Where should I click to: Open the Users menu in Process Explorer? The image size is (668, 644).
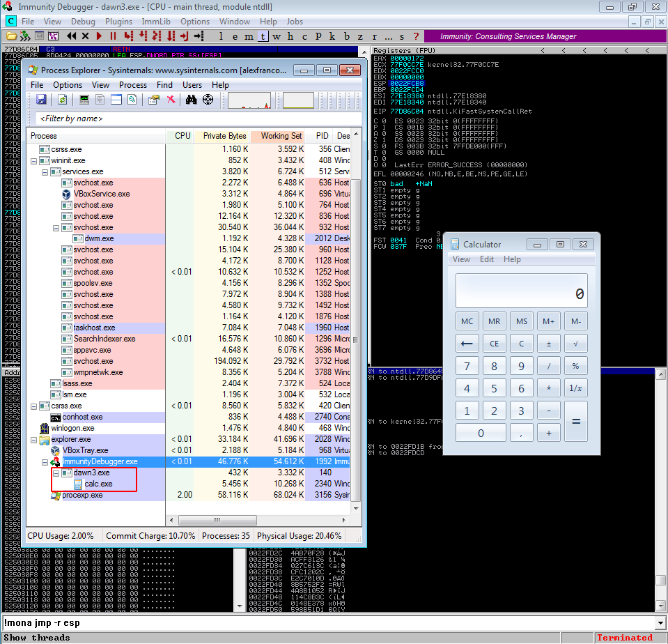192,85
